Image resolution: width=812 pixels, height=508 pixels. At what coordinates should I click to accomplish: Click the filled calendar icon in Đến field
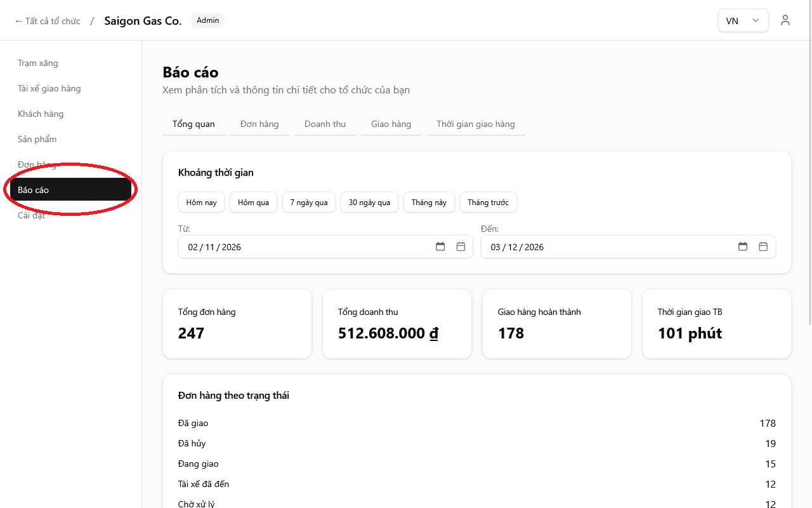[x=743, y=247]
